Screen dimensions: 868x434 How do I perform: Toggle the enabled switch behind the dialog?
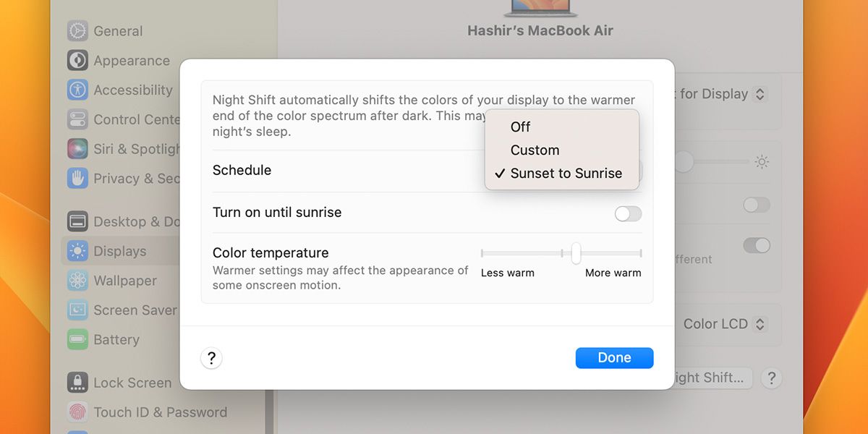tap(757, 245)
